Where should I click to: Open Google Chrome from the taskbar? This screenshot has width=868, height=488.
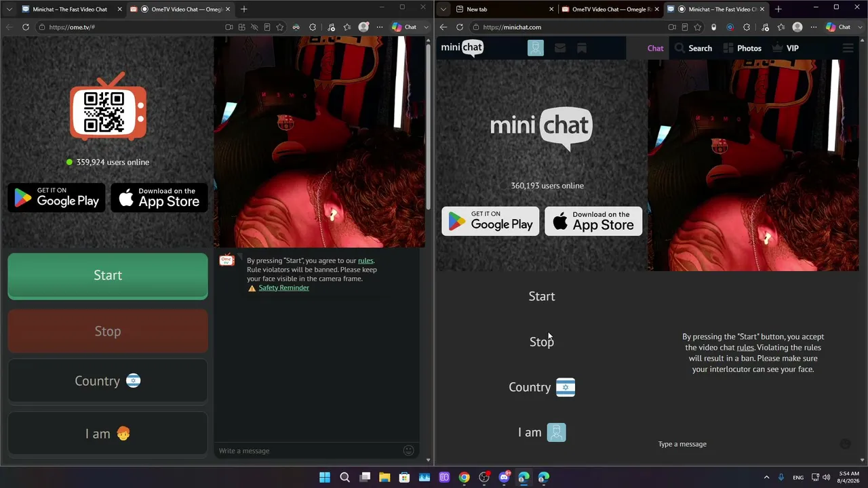coord(464,477)
